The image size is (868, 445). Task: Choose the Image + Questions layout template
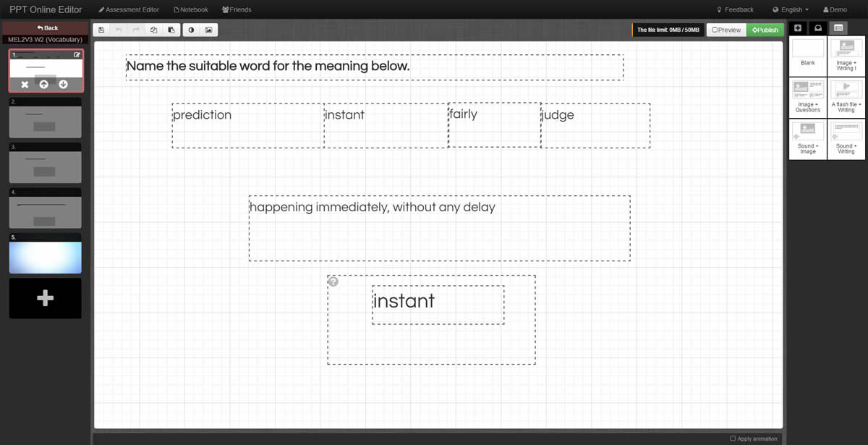coord(808,98)
